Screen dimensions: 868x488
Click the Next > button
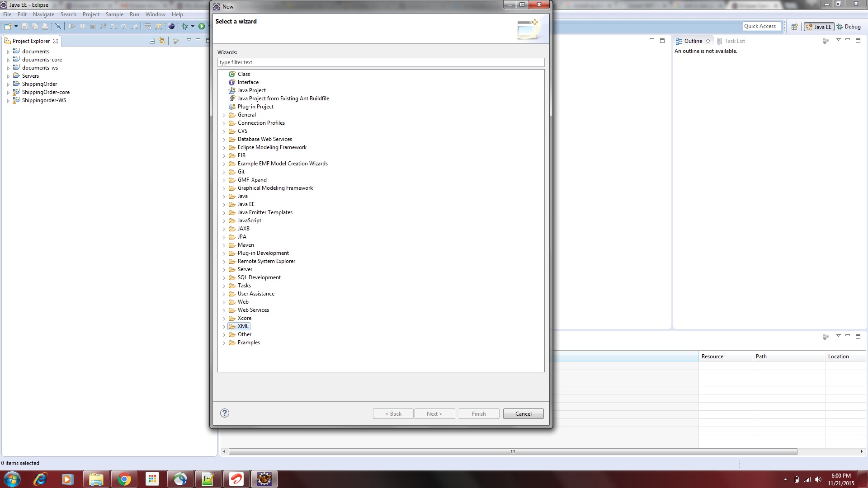point(434,413)
